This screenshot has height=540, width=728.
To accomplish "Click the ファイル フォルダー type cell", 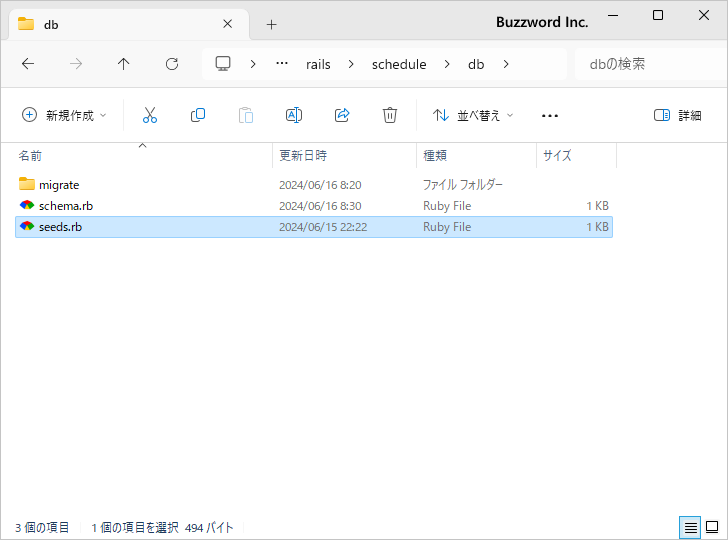I will click(463, 185).
